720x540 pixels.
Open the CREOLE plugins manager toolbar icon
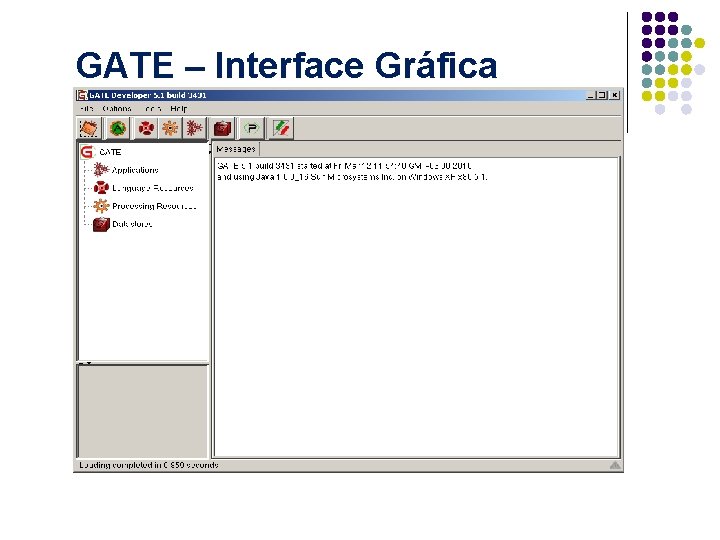click(252, 128)
